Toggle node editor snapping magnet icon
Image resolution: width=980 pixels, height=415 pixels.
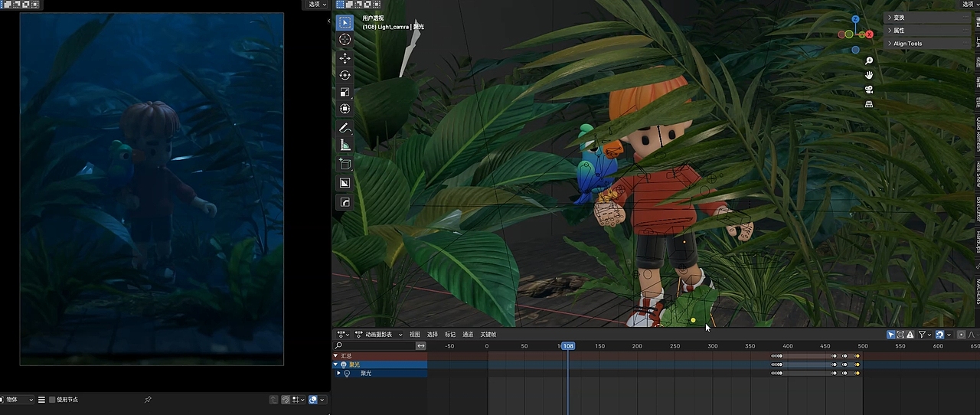(286, 400)
